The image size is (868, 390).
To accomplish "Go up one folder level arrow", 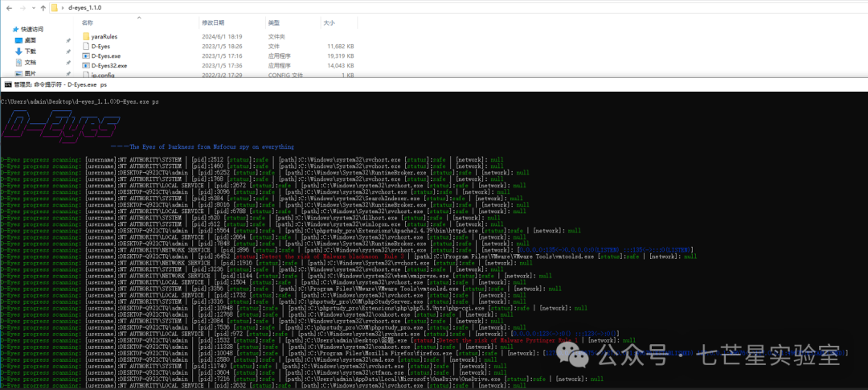I will click(43, 8).
